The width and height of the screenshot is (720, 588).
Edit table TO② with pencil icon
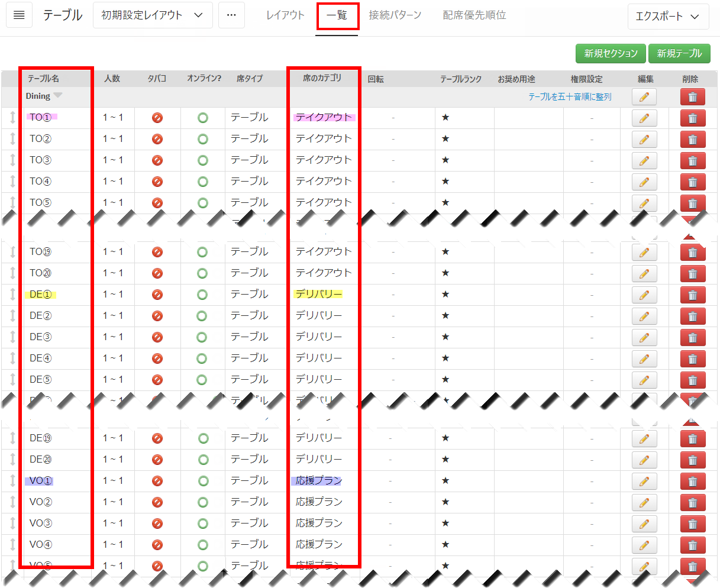[x=644, y=140]
